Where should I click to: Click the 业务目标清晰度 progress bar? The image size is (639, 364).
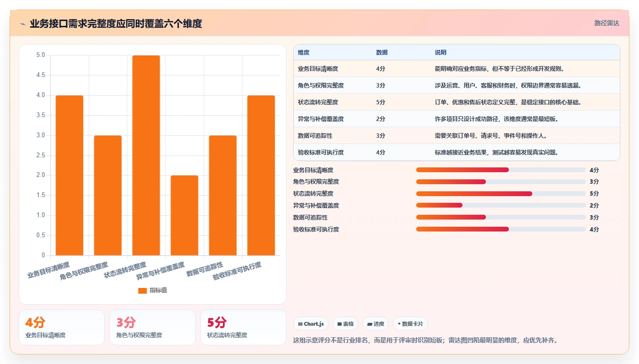tap(501, 170)
